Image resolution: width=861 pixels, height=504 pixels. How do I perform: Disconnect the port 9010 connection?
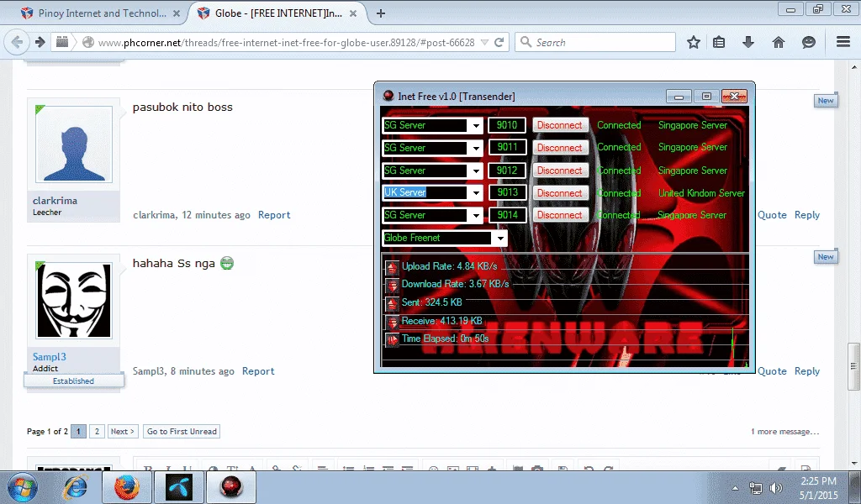click(559, 125)
